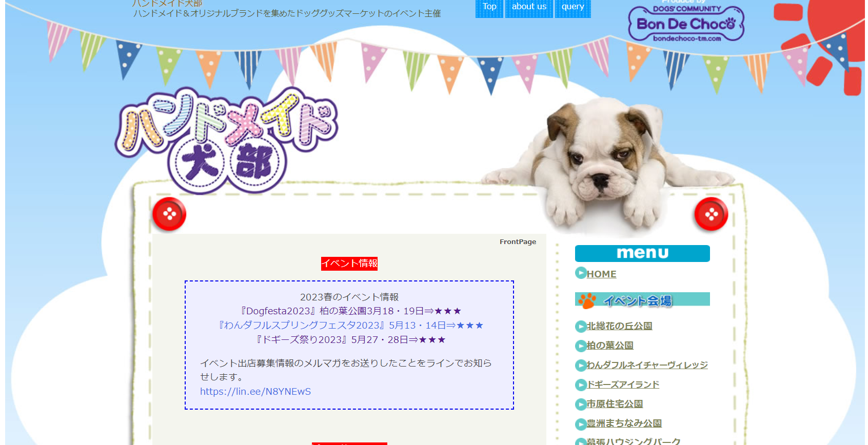
Task: Click the menu header banner
Action: [642, 253]
